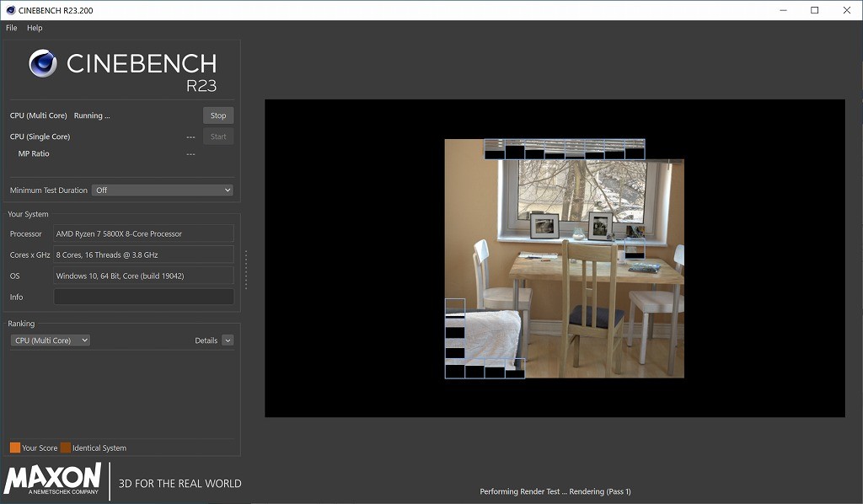Click the Identical System brown swatch
The width and height of the screenshot is (863, 504).
(66, 448)
